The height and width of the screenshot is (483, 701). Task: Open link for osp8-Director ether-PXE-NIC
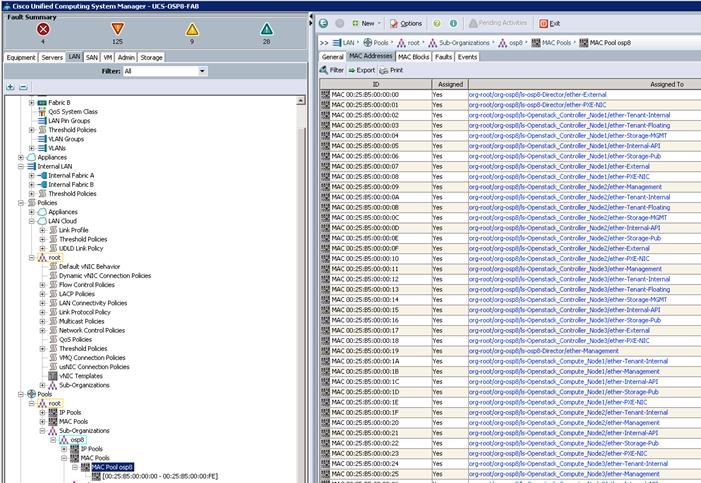[537, 105]
